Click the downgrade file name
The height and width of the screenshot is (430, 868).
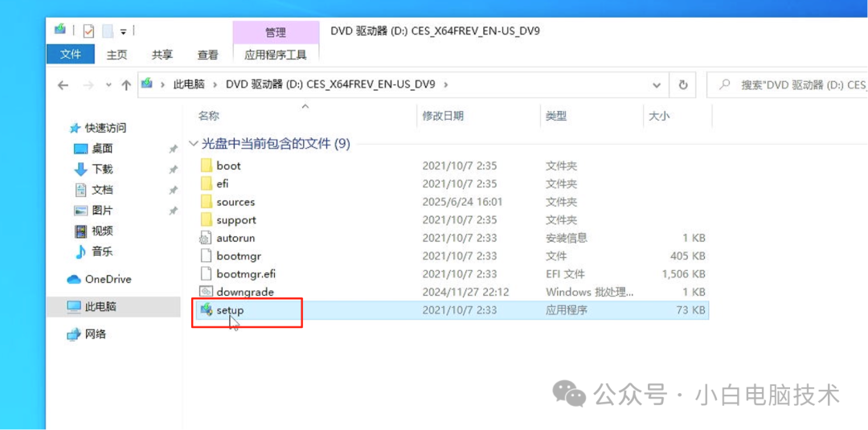[245, 292]
